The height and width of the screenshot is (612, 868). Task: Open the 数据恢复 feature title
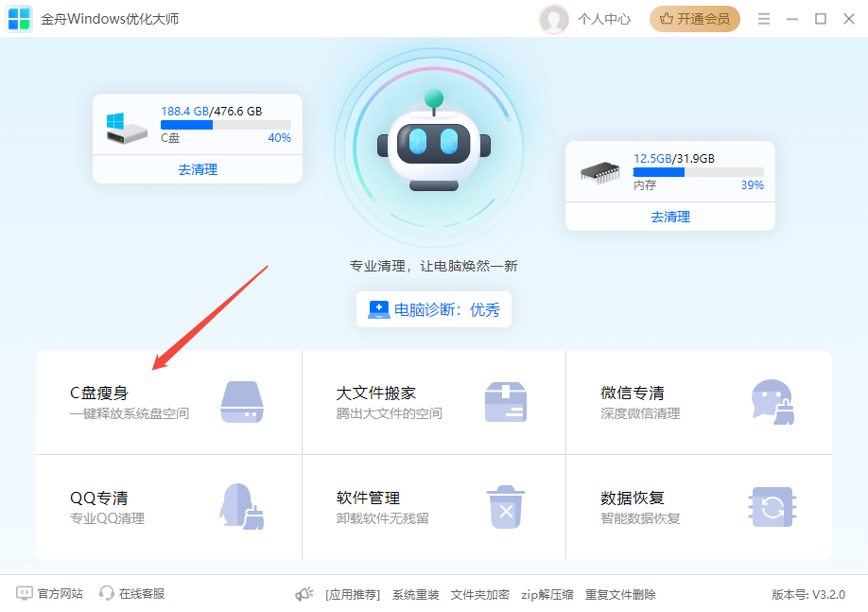click(x=633, y=498)
